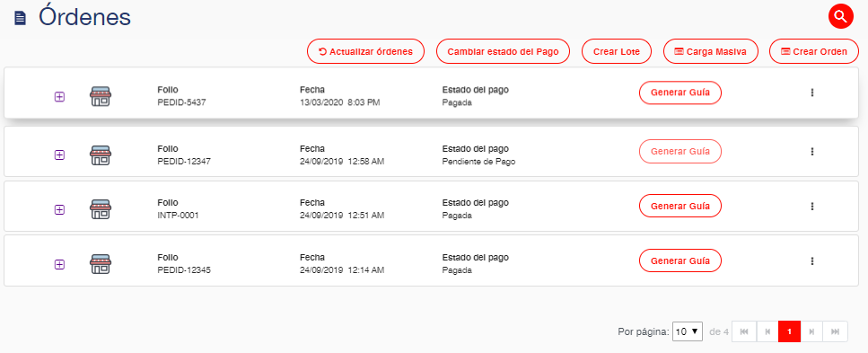Image resolution: width=868 pixels, height=353 pixels.
Task: Click the Actualizar órdenes button
Action: click(366, 51)
